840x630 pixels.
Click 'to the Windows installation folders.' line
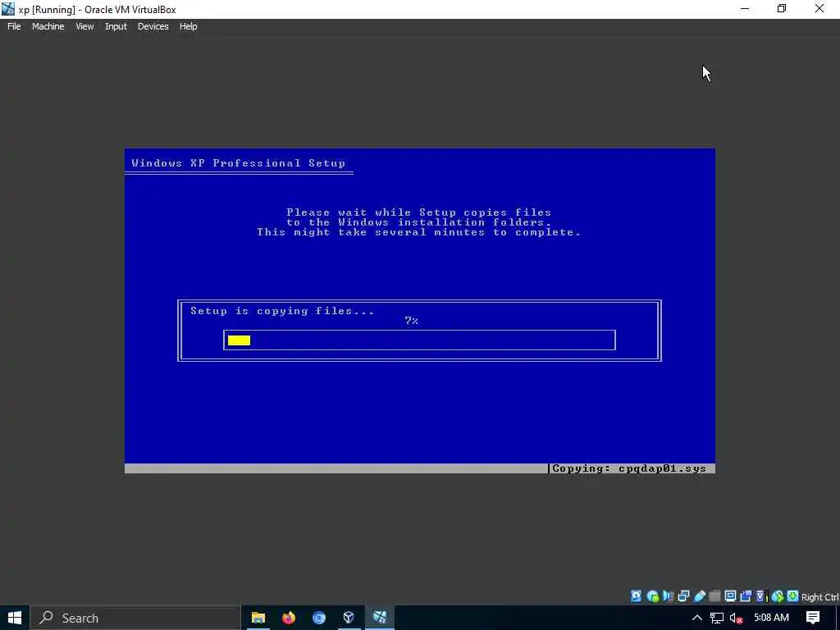coord(419,221)
